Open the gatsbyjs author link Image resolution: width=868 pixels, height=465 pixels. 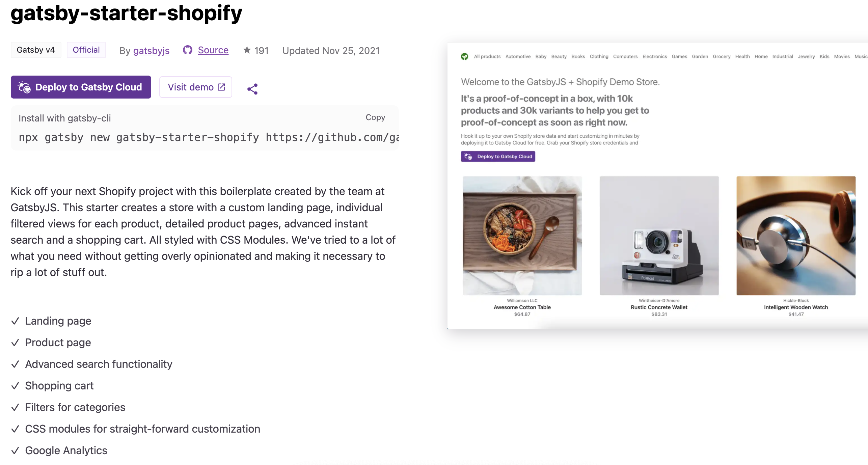click(x=151, y=51)
